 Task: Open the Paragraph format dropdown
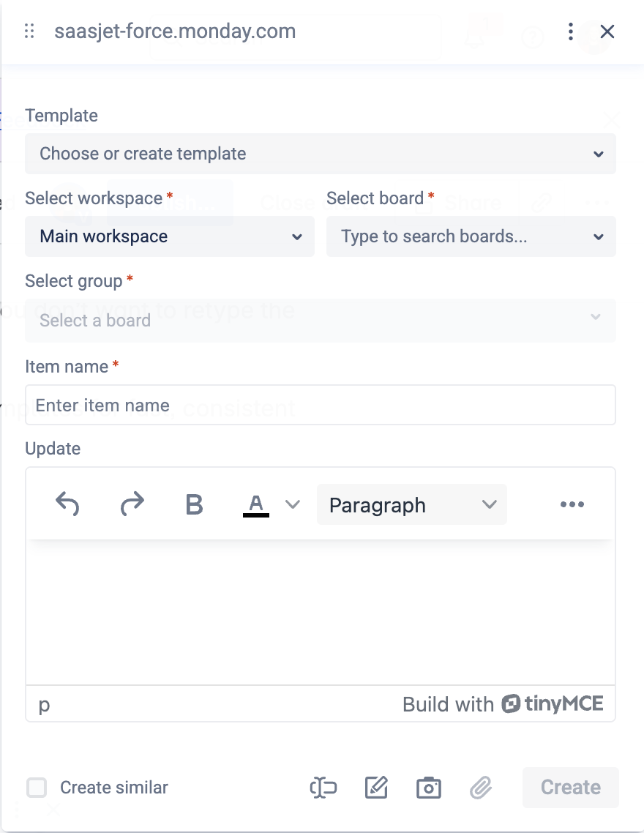click(411, 504)
